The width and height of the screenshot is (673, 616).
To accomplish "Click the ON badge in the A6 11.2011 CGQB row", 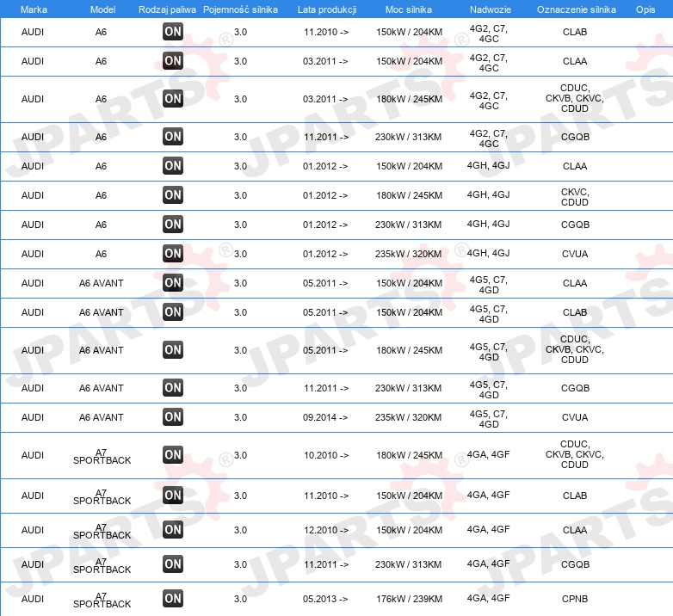I will pos(173,137).
